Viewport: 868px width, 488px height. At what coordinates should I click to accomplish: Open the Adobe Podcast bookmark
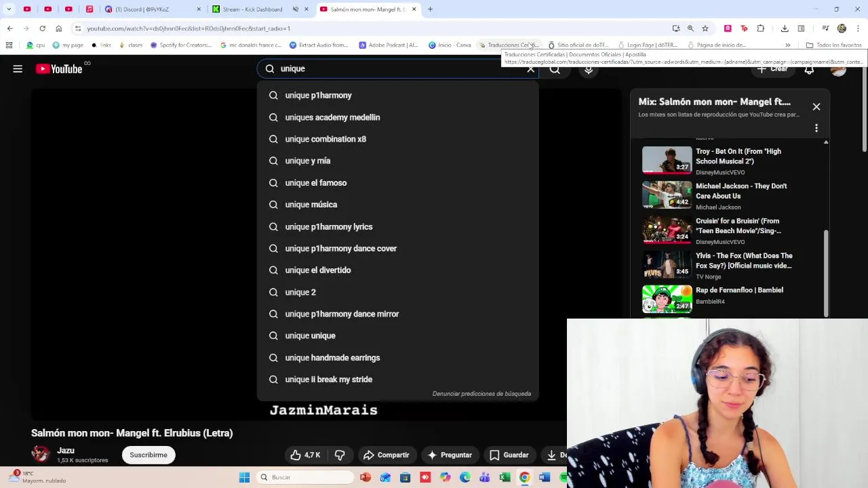coord(388,45)
